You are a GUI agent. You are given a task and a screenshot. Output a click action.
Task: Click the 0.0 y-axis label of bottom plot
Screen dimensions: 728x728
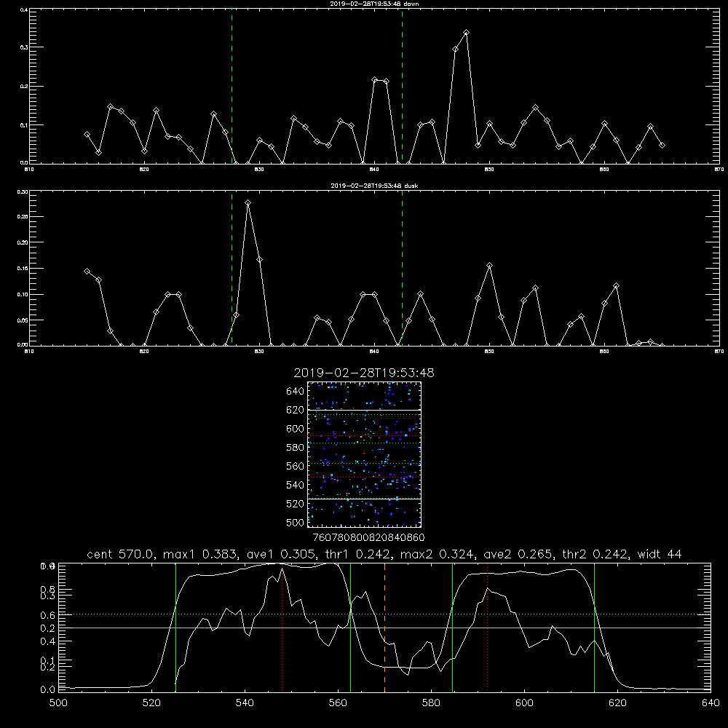(x=48, y=690)
